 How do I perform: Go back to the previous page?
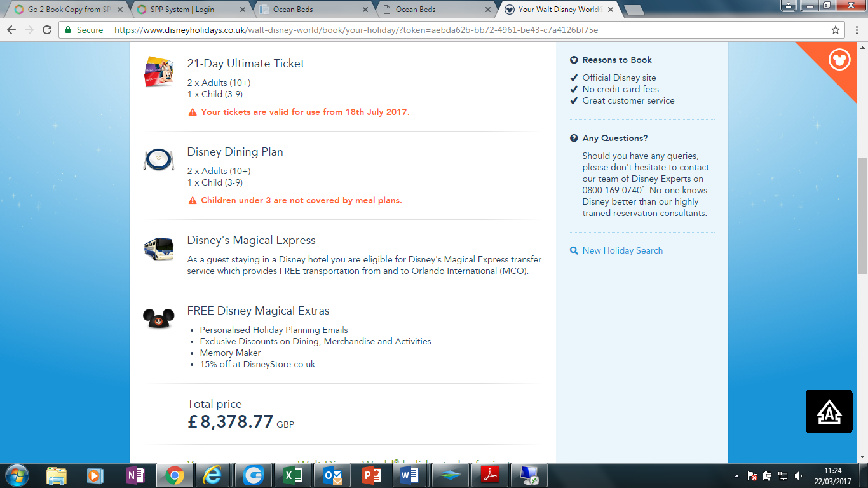11,30
